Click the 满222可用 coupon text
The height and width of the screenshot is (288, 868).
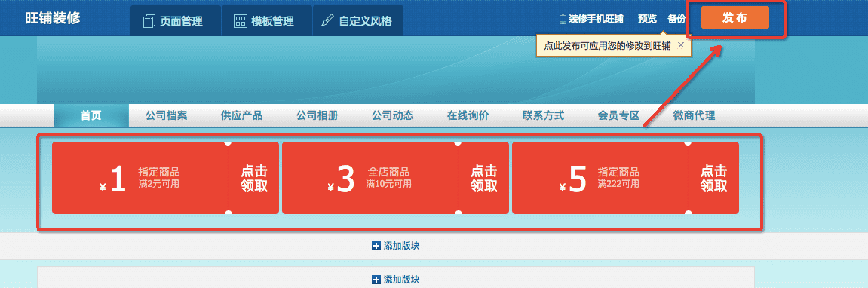click(619, 184)
